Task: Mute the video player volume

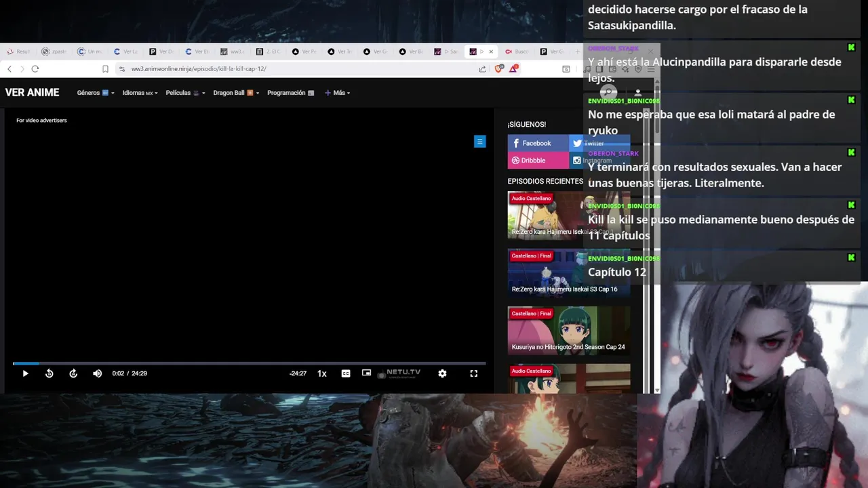Action: 97,373
